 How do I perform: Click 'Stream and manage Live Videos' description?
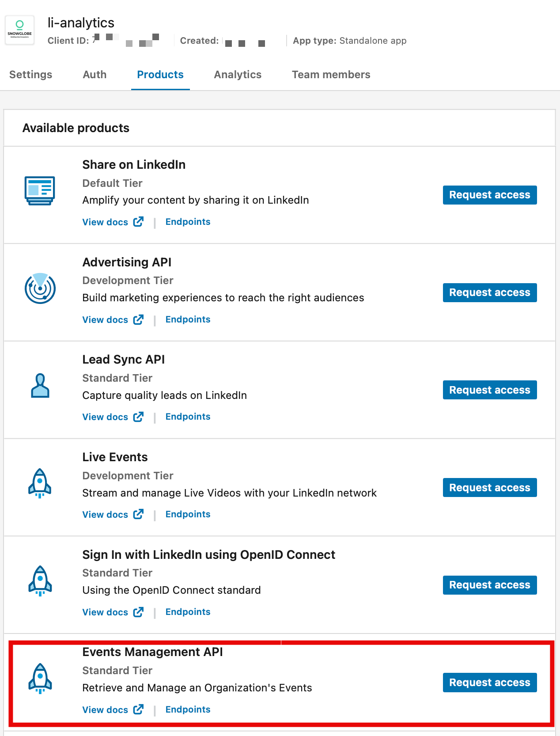point(229,493)
